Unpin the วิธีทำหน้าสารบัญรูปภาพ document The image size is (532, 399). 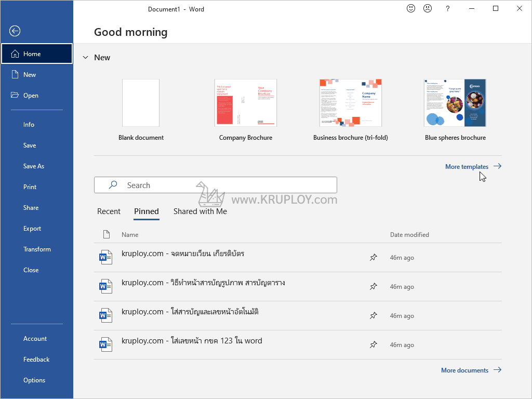click(x=373, y=287)
